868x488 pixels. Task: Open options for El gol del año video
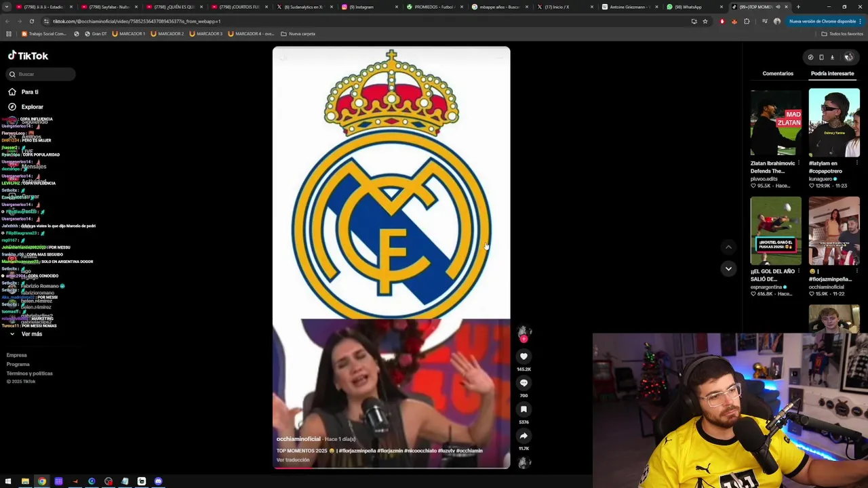pyautogui.click(x=799, y=272)
